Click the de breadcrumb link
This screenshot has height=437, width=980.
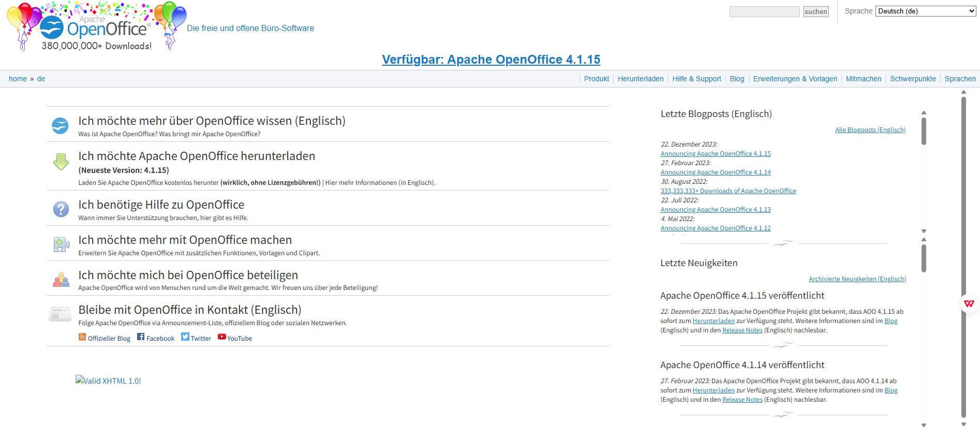click(x=41, y=79)
